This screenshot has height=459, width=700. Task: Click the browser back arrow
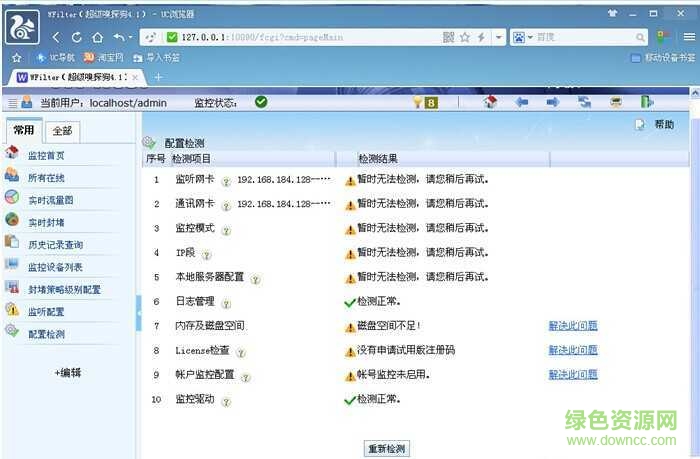click(56, 38)
